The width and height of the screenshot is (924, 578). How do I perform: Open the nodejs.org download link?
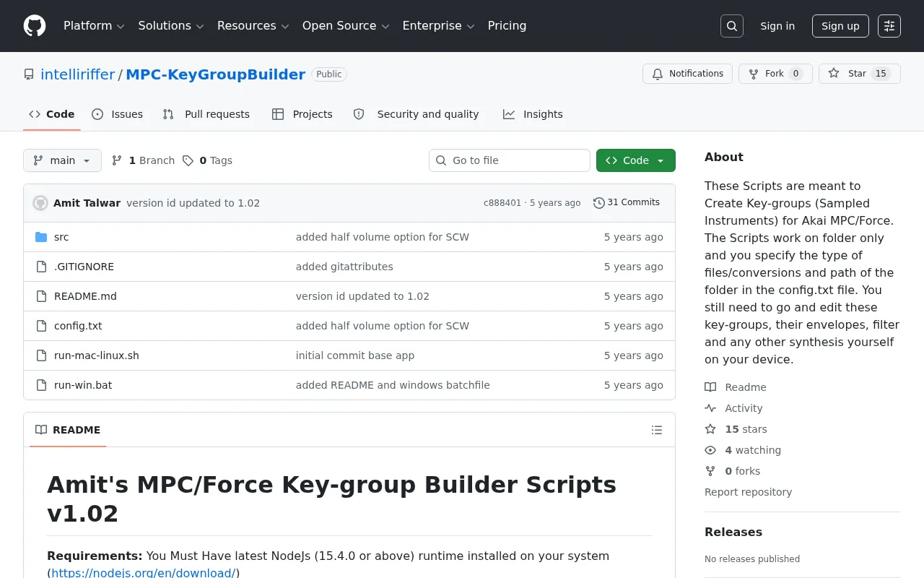pyautogui.click(x=144, y=573)
